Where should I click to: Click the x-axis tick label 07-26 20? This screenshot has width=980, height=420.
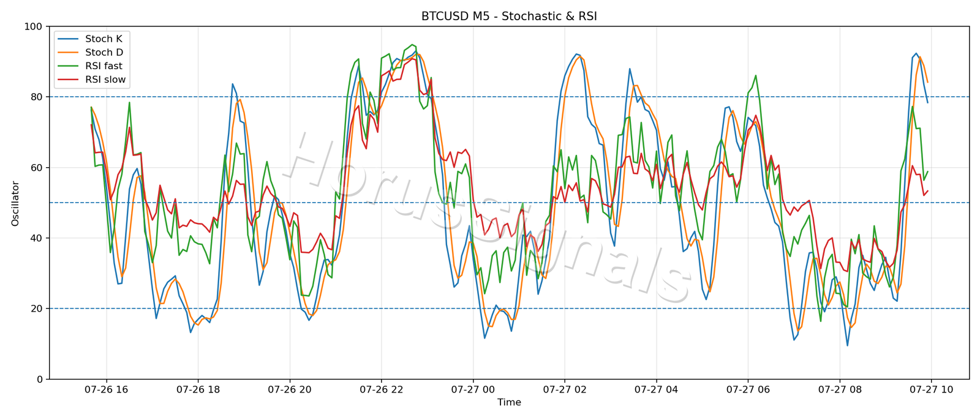290,389
